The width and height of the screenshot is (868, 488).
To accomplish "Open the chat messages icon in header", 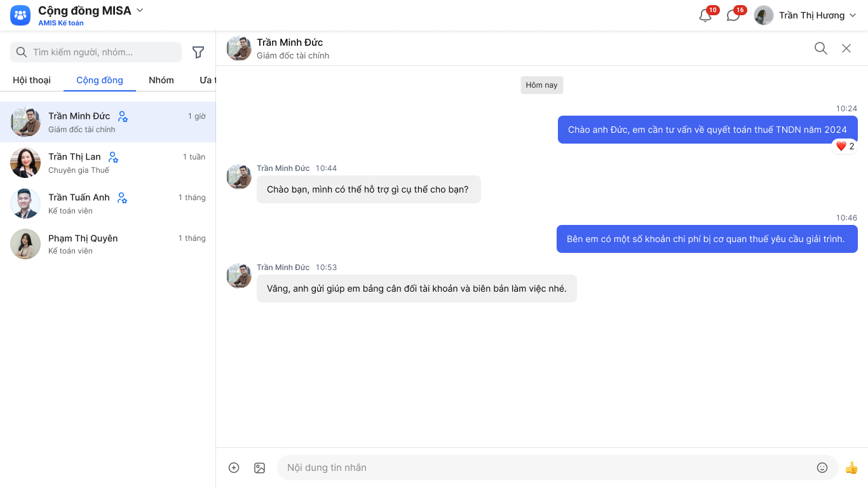I will 733,16.
